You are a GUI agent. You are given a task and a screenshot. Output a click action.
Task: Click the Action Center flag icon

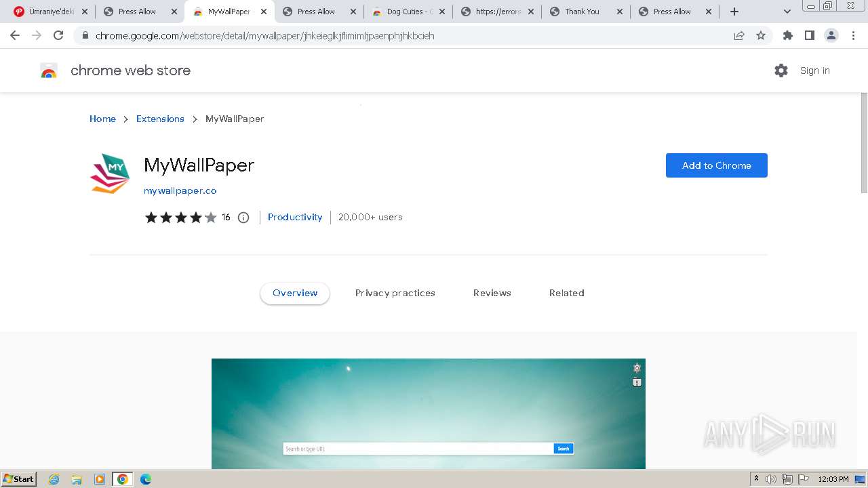pos(804,479)
